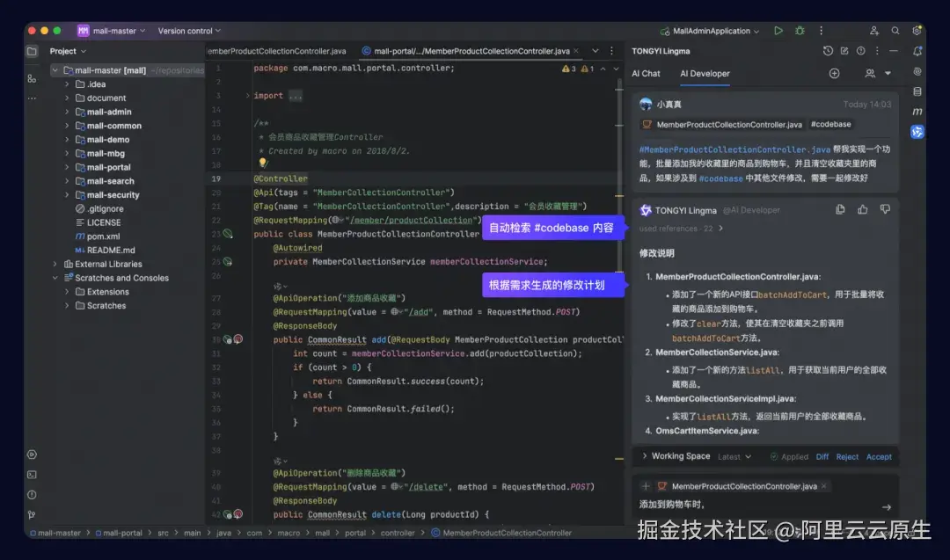Open the Services tool window icon in left sidebar
This screenshot has width=950, height=560.
click(x=32, y=455)
